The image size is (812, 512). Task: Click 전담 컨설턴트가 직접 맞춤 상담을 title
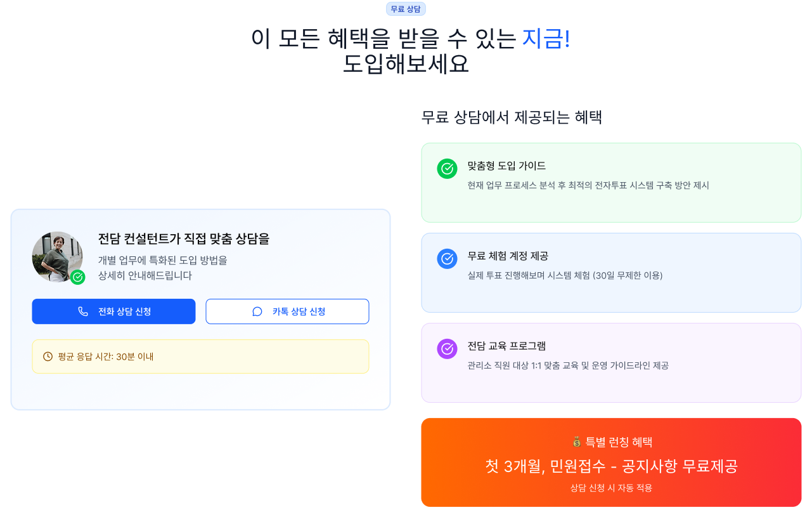(x=184, y=239)
